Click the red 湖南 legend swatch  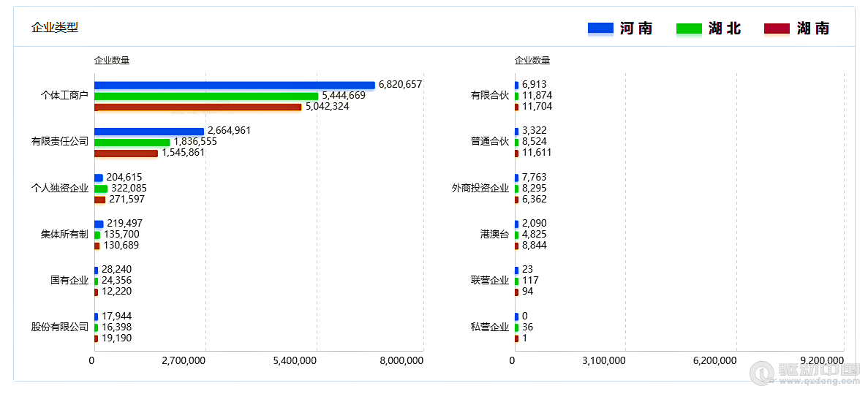[777, 29]
